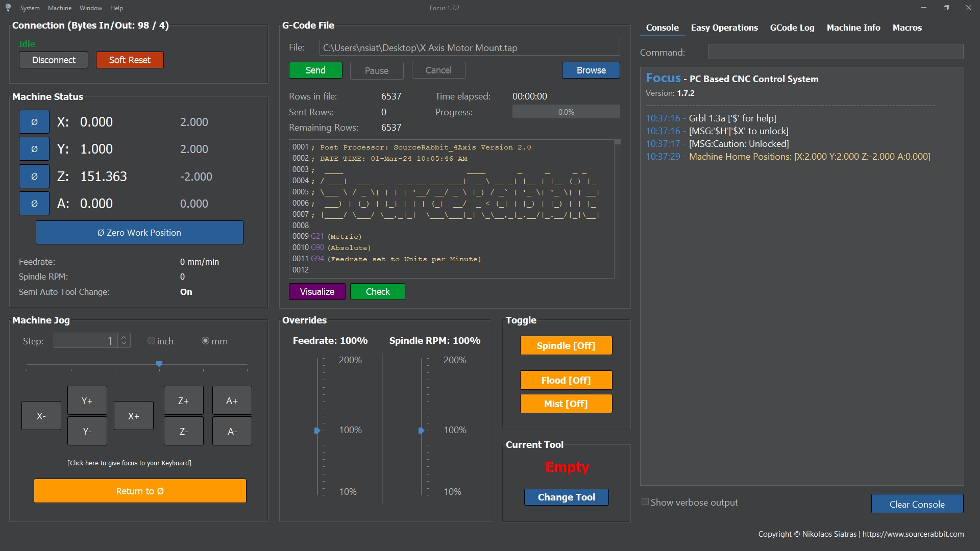Jog the machine with Y+ button

point(87,401)
